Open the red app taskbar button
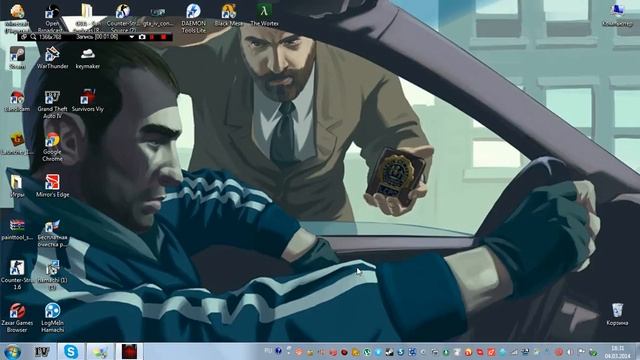The image size is (640, 360). [x=129, y=351]
